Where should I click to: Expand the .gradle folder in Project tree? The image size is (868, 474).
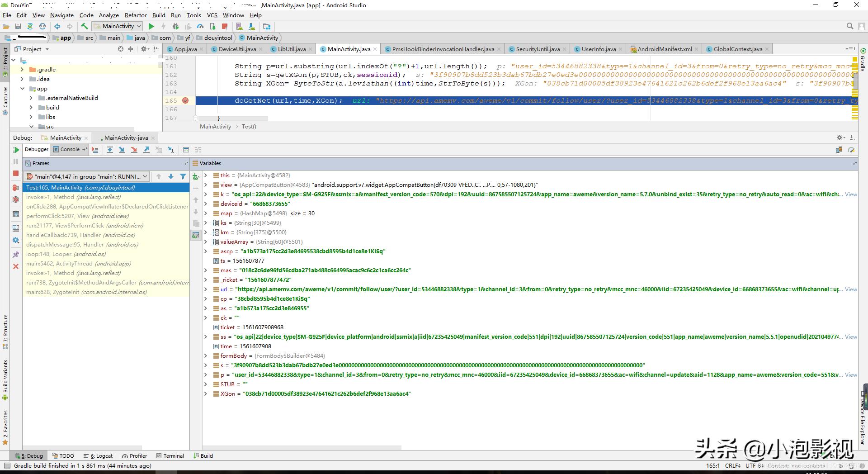point(22,69)
